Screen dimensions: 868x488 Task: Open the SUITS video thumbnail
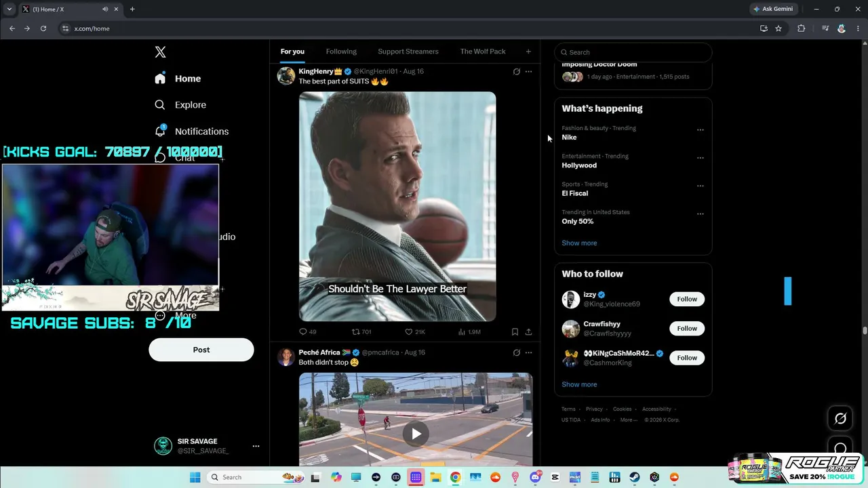(397, 206)
